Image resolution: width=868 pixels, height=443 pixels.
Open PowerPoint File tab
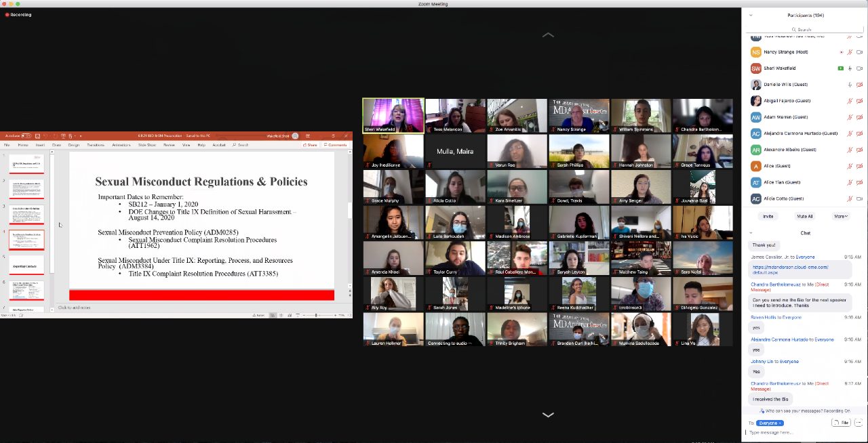point(7,145)
